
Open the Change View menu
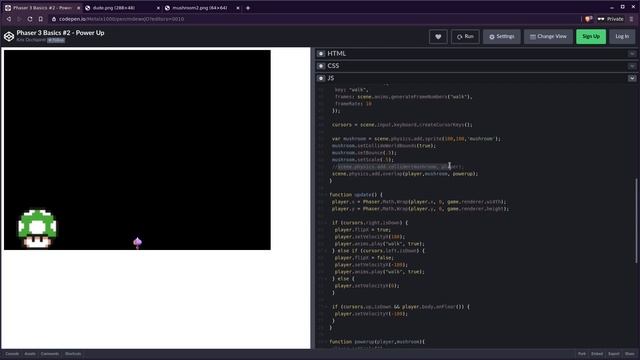pyautogui.click(x=548, y=36)
